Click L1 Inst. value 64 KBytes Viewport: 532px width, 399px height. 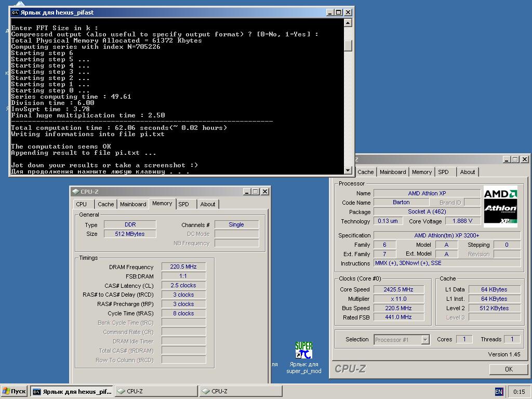[495, 299]
